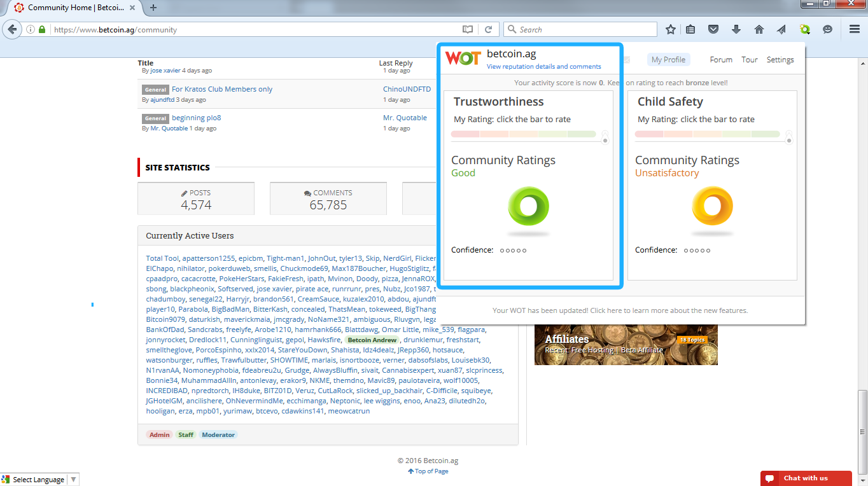Open the Firefox hamburger menu
The image size is (868, 486).
click(x=855, y=29)
